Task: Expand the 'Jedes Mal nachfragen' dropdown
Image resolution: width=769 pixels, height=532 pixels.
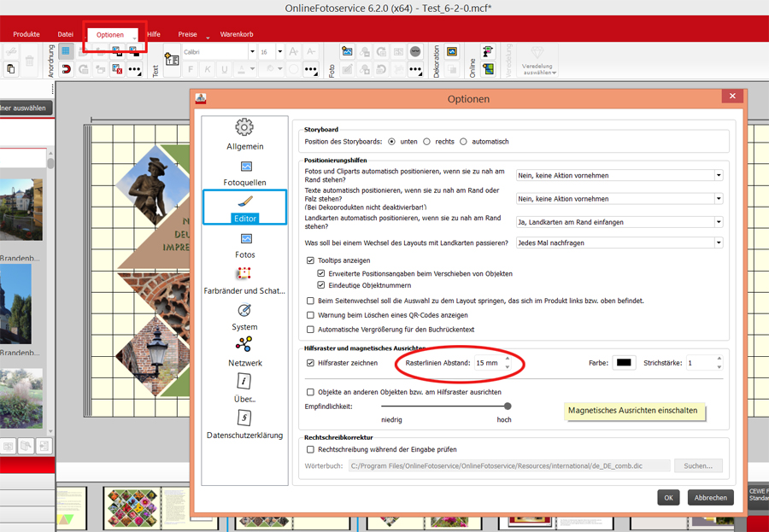Action: (x=619, y=243)
